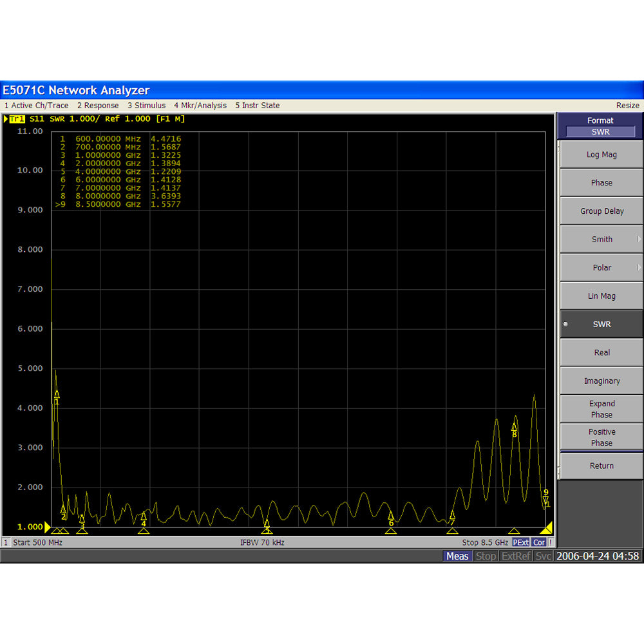Click the Group Delay softkey
The width and height of the screenshot is (644, 644).
[601, 211]
